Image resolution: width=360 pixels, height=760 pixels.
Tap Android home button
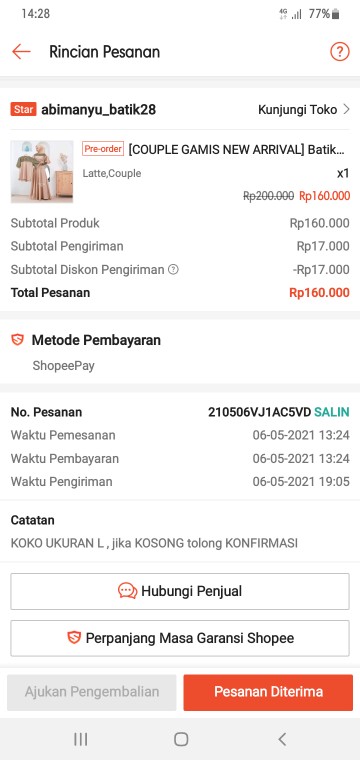[181, 739]
